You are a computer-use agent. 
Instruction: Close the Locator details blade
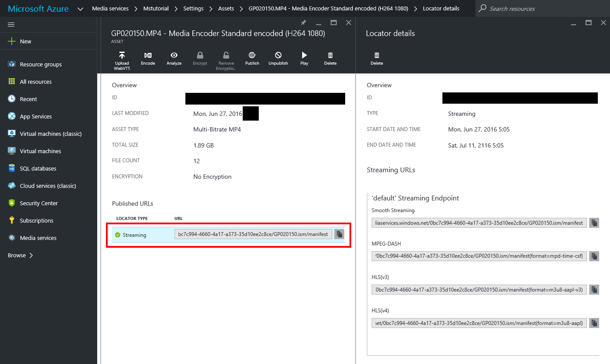point(603,23)
